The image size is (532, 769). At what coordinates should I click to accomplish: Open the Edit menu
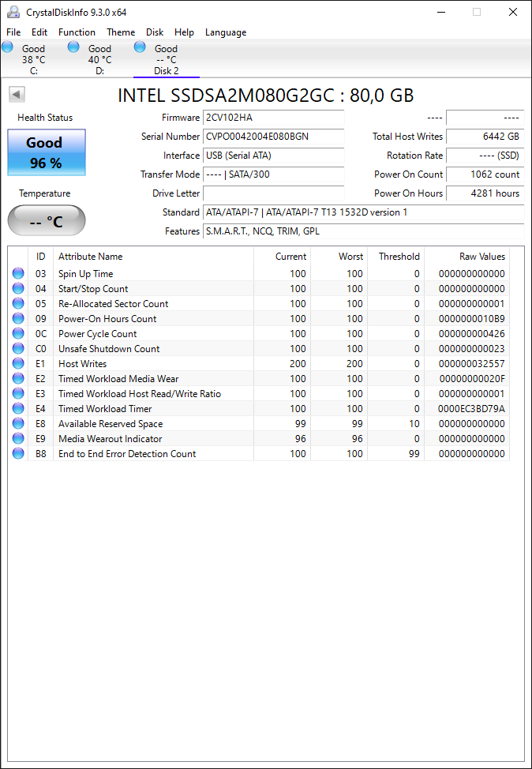[39, 32]
